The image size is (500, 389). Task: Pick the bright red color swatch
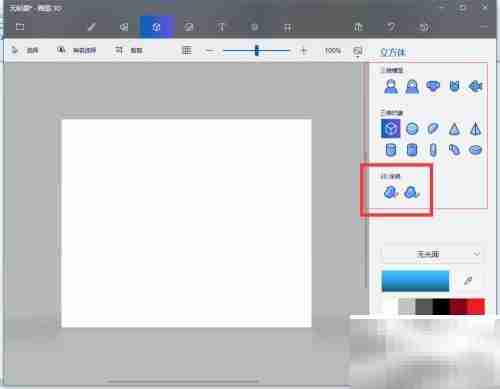pos(476,307)
